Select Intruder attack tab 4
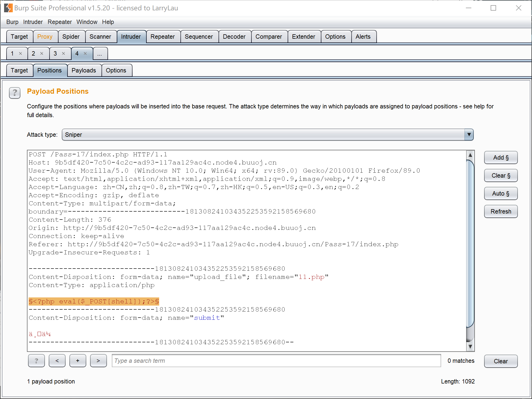The image size is (532, 399). click(77, 53)
